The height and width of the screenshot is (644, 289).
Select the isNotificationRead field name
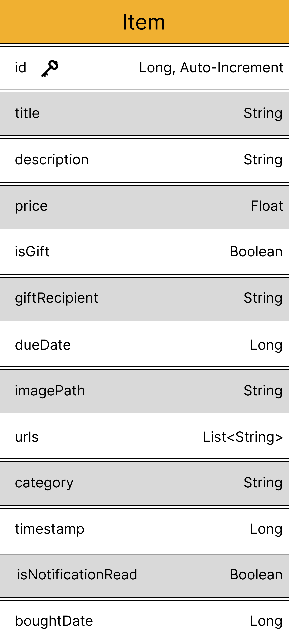[x=77, y=574]
